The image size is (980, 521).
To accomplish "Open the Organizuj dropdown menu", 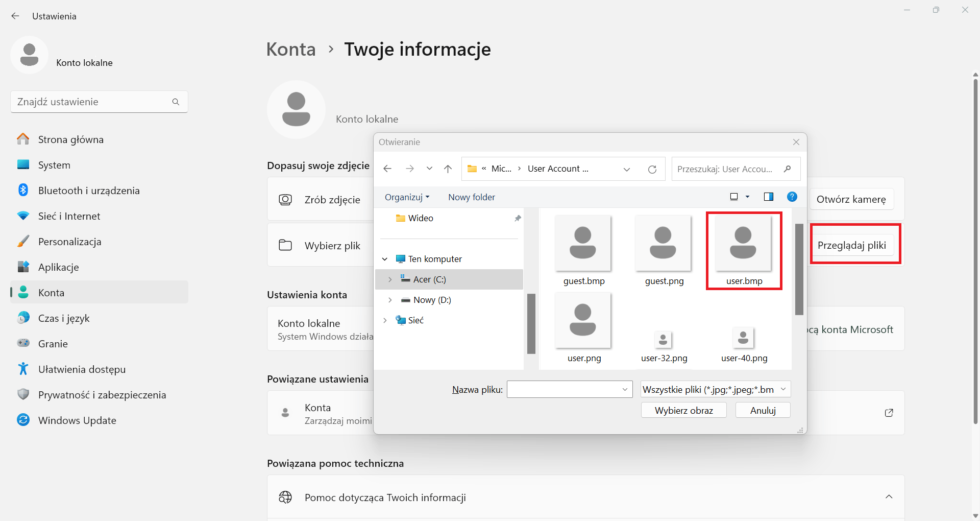I will [x=407, y=197].
